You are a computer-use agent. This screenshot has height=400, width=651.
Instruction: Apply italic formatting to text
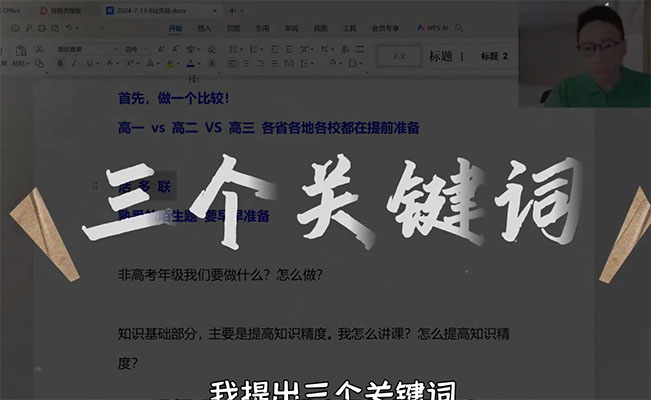(74, 63)
